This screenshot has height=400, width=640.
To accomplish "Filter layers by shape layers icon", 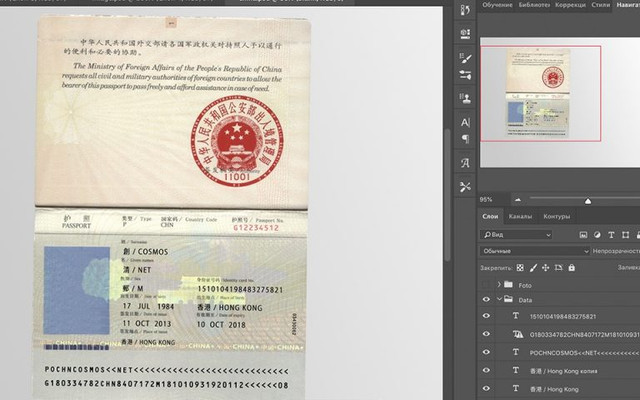I will (625, 235).
